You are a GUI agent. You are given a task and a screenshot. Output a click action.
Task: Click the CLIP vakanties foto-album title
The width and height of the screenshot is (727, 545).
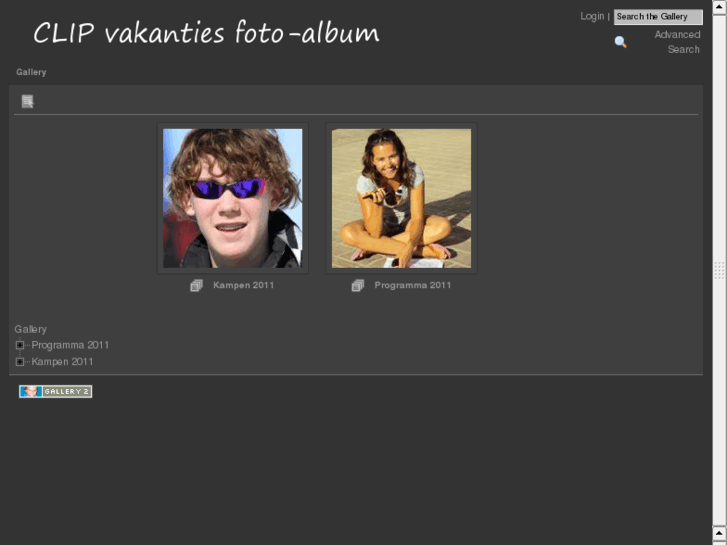tap(206, 33)
